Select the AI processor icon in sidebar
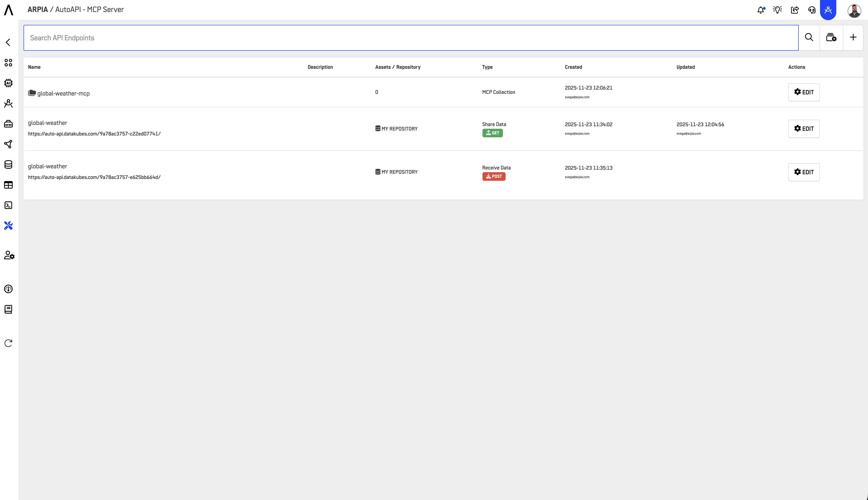 [x=8, y=83]
